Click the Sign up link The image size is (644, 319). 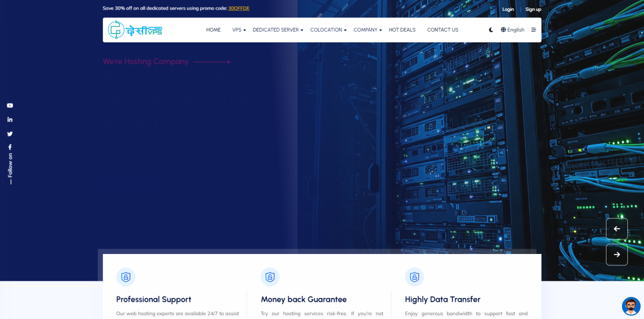coord(533,9)
